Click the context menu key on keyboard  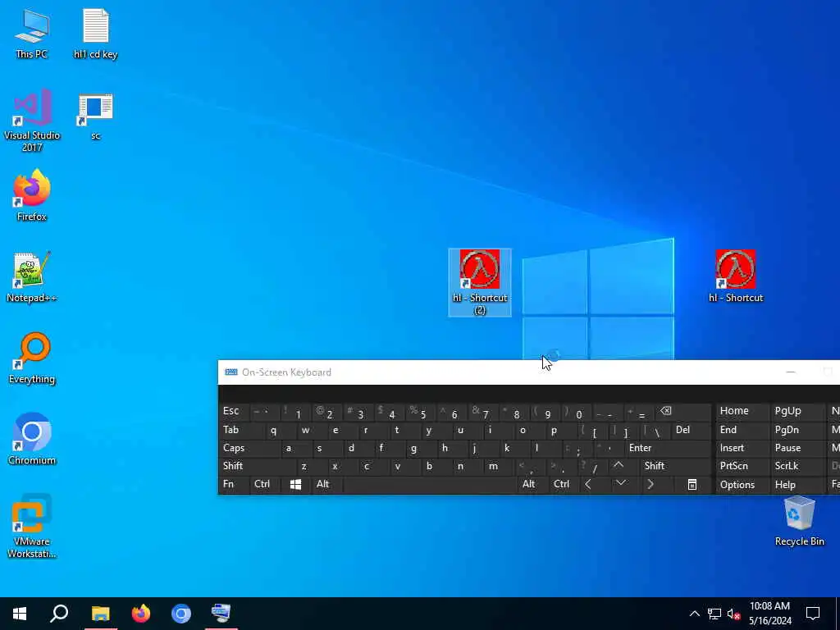[692, 484]
